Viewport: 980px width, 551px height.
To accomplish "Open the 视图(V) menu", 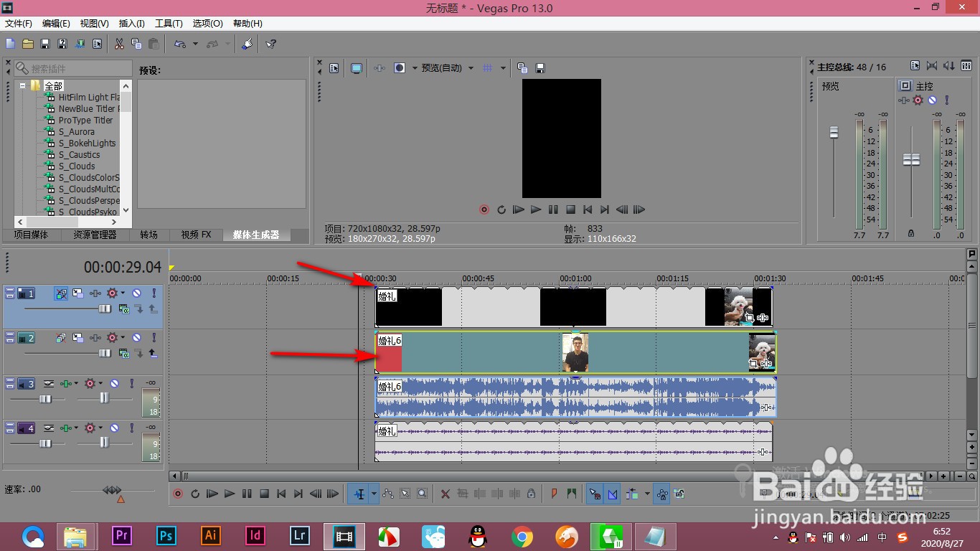I will click(94, 24).
